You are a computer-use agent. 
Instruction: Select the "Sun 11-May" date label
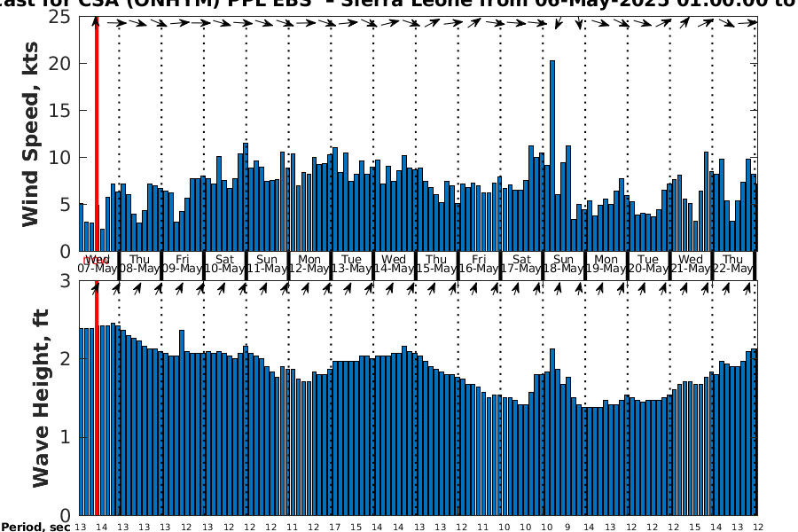(267, 263)
